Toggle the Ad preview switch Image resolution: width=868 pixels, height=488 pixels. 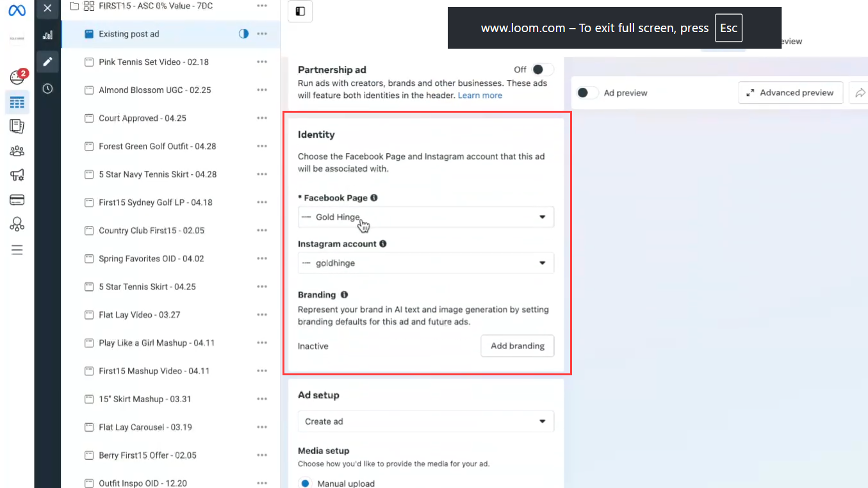tap(587, 93)
